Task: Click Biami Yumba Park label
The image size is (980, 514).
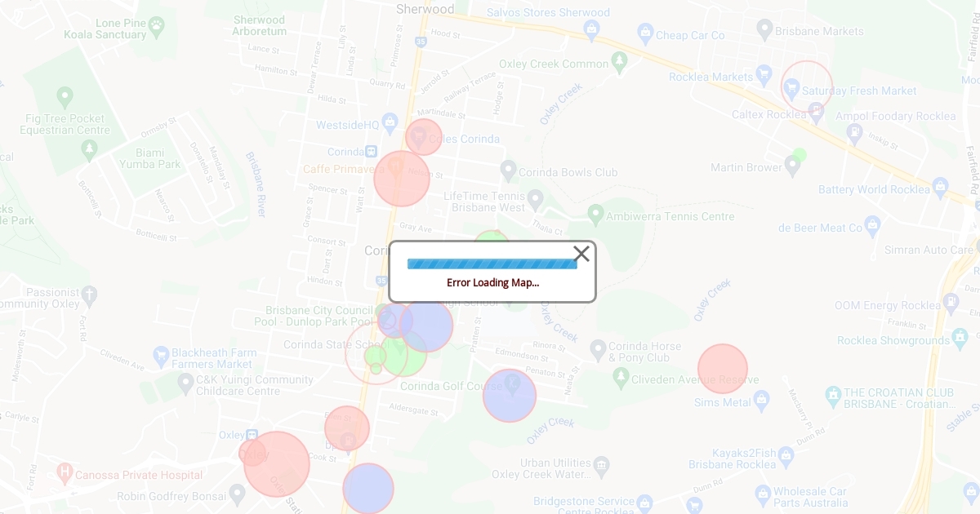Action: tap(150, 158)
